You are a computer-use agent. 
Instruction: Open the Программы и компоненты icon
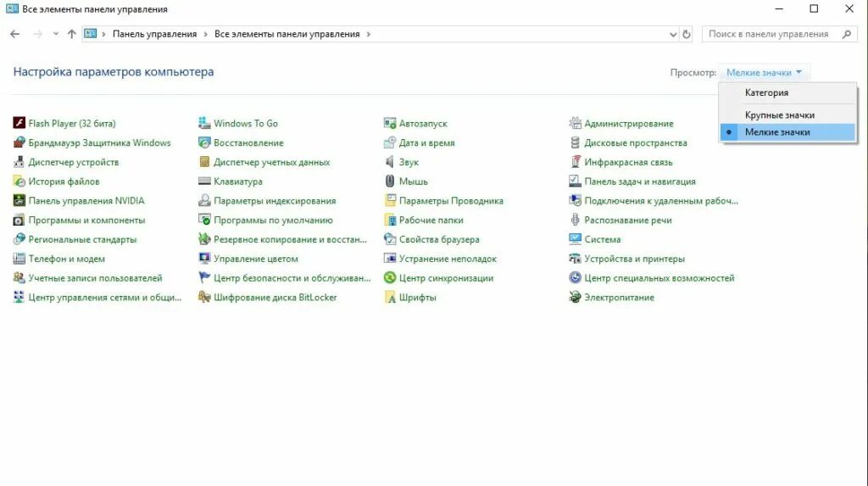click(x=19, y=220)
